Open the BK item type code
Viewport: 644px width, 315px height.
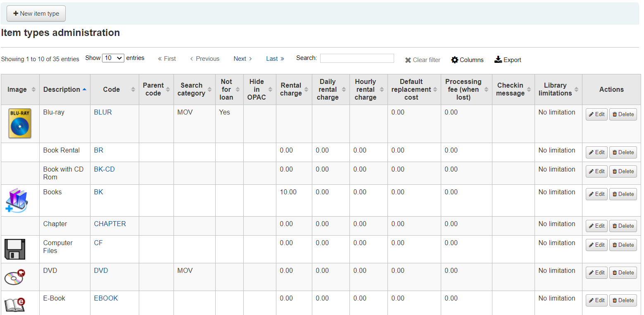(99, 192)
